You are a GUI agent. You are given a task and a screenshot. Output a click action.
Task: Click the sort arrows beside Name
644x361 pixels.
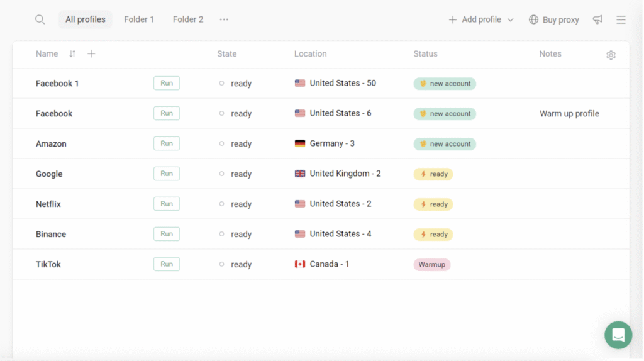coord(72,54)
